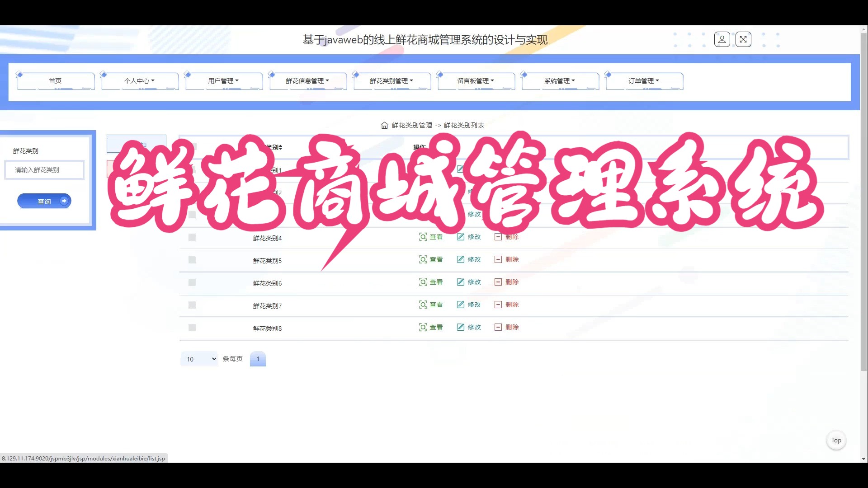Click the 鲜花类别4 table cell
Image resolution: width=868 pixels, height=488 pixels.
[267, 238]
